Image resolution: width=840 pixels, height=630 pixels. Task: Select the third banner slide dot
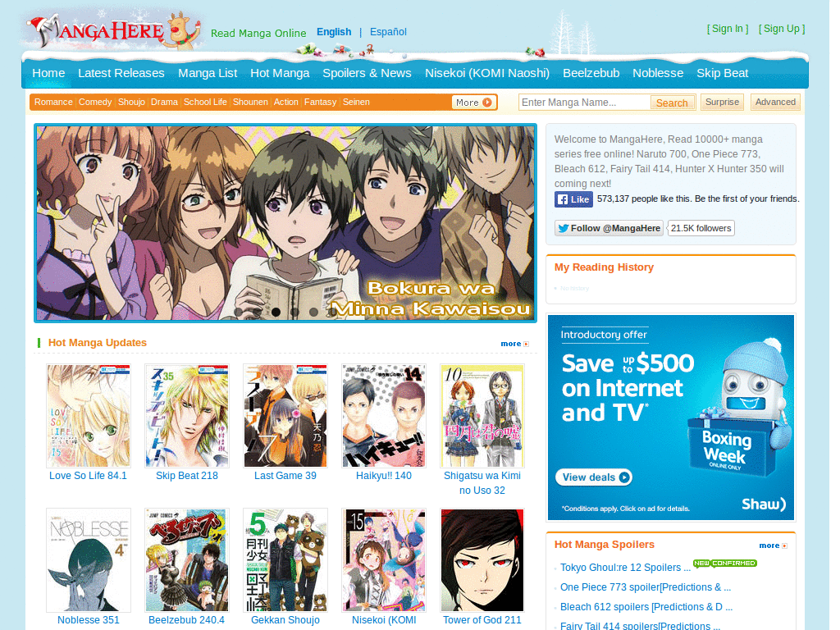[276, 312]
